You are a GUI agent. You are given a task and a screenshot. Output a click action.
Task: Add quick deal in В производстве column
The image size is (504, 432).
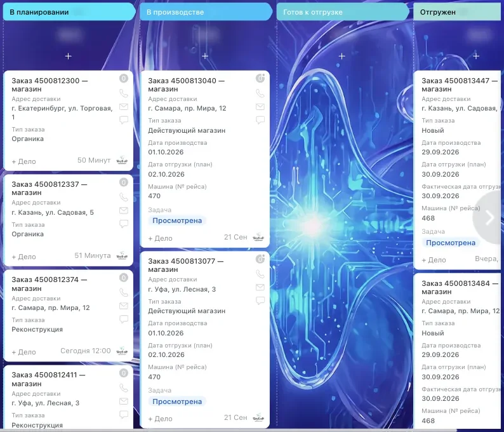tap(205, 57)
